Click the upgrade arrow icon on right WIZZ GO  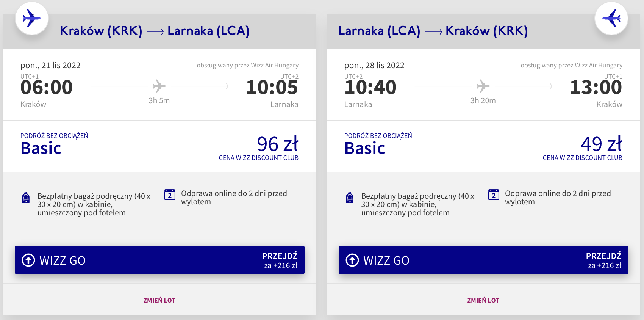point(352,260)
